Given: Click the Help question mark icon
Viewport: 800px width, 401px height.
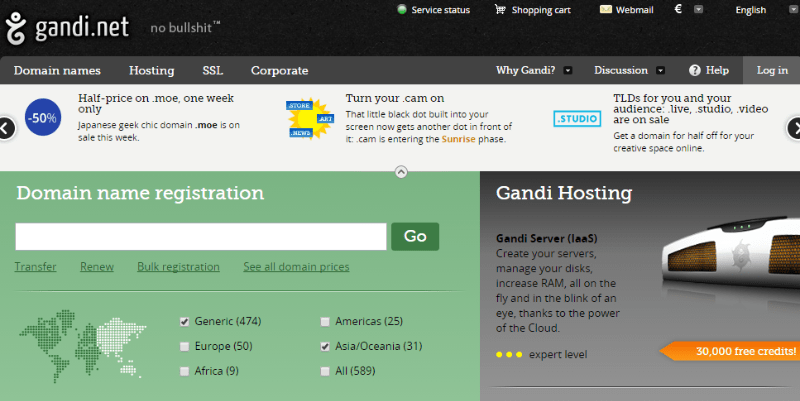Looking at the screenshot, I should pyautogui.click(x=694, y=70).
